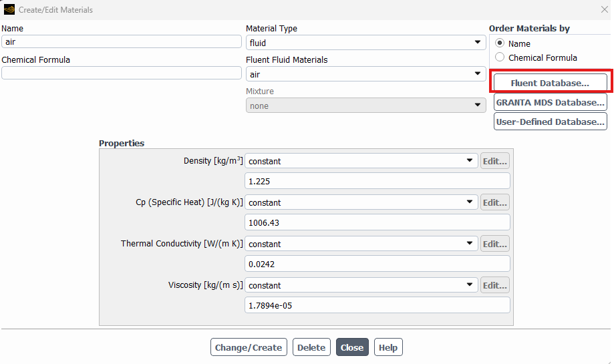
Task: Click the density value field 1.225
Action: (377, 181)
